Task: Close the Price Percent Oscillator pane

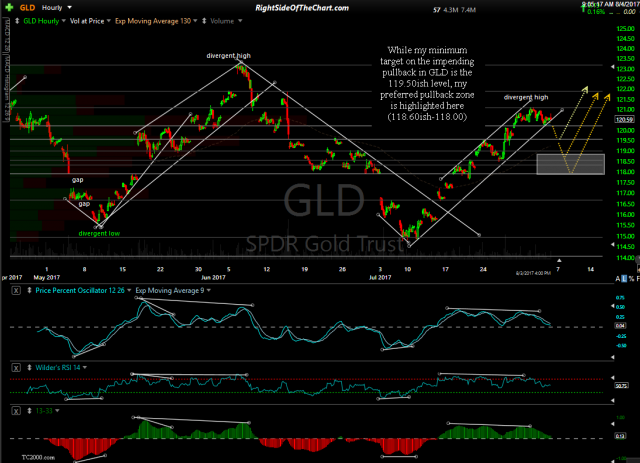Action: (16, 291)
